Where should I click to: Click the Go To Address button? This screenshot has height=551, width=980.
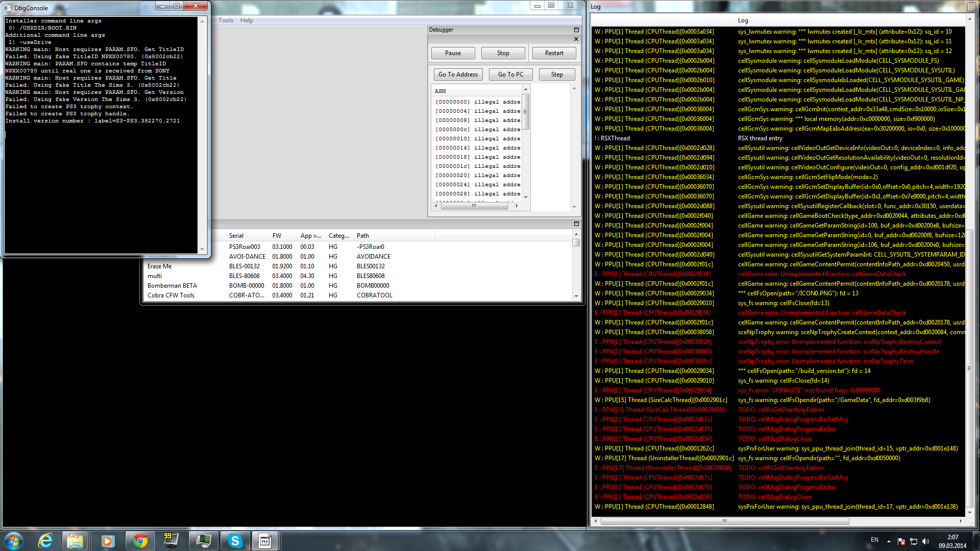point(458,74)
